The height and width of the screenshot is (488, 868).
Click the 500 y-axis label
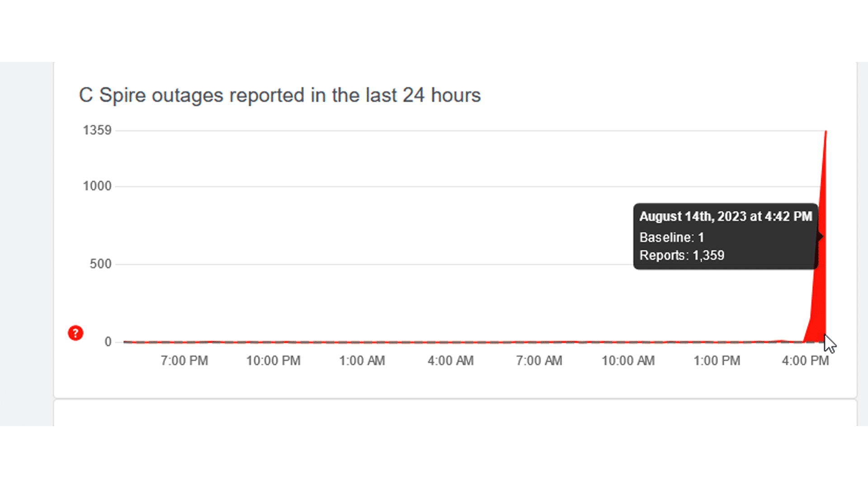(x=100, y=264)
